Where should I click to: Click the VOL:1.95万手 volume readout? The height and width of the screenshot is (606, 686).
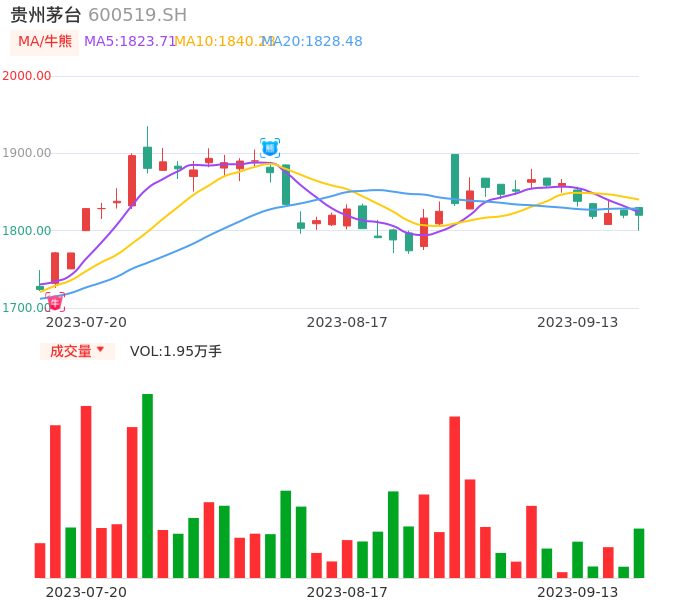(176, 351)
